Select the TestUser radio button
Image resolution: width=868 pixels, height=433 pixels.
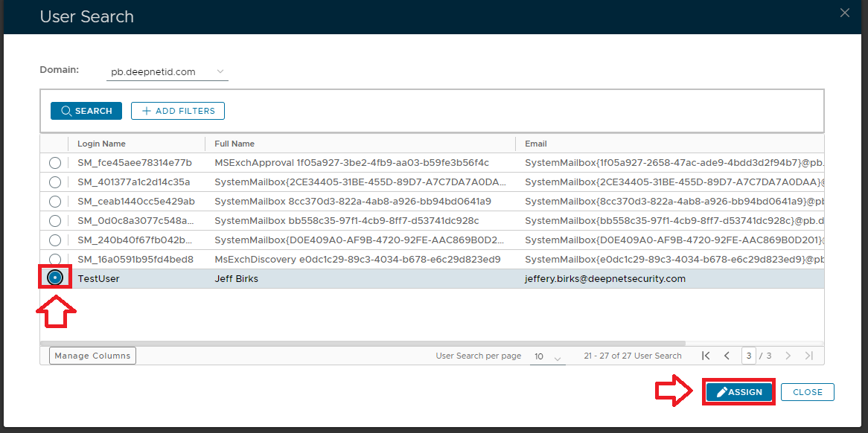click(x=55, y=278)
